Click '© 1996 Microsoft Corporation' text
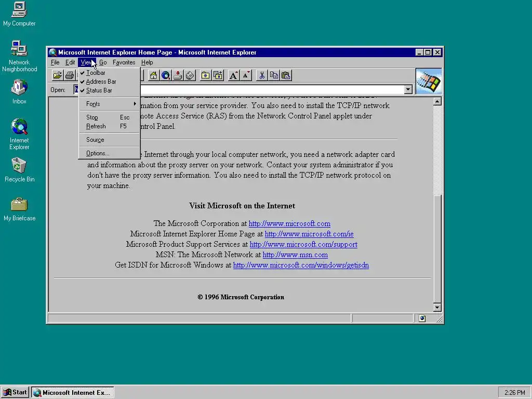532x399 pixels. coord(241,297)
